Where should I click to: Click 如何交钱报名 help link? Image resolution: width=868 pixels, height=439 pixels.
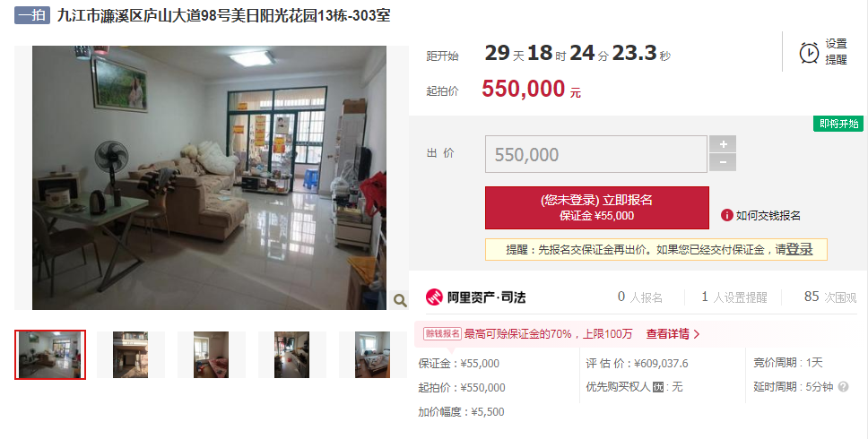tap(768, 216)
